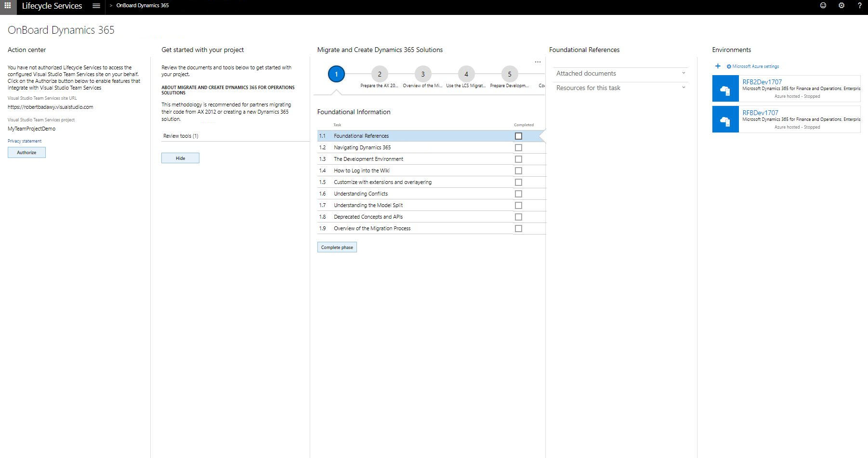The width and height of the screenshot is (868, 458).
Task: Open the hamburger navigation menu
Action: [x=96, y=6]
